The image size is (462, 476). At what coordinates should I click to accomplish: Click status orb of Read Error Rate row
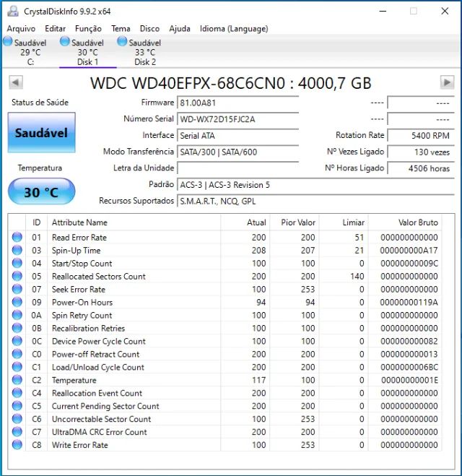coord(17,237)
